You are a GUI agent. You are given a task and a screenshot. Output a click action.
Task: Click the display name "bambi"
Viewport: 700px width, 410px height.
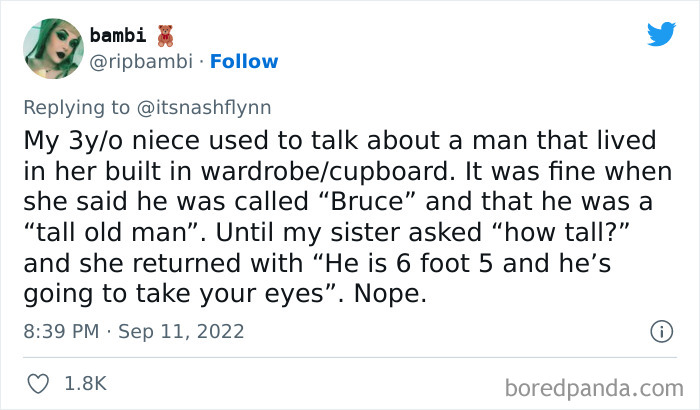tap(117, 36)
